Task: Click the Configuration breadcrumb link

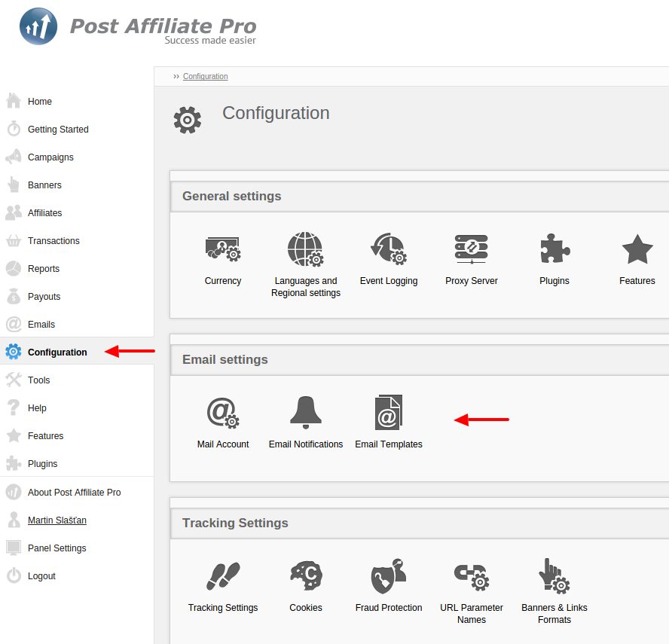Action: 205,76
